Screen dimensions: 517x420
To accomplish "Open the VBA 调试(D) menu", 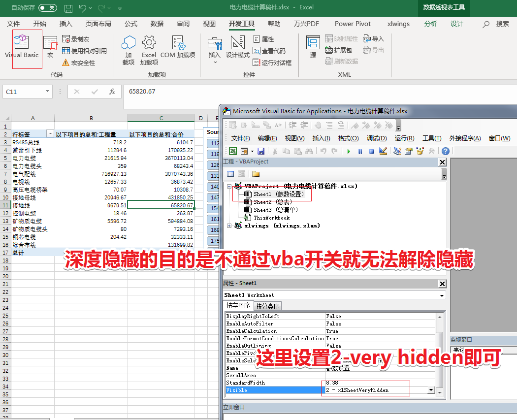I will click(377, 138).
